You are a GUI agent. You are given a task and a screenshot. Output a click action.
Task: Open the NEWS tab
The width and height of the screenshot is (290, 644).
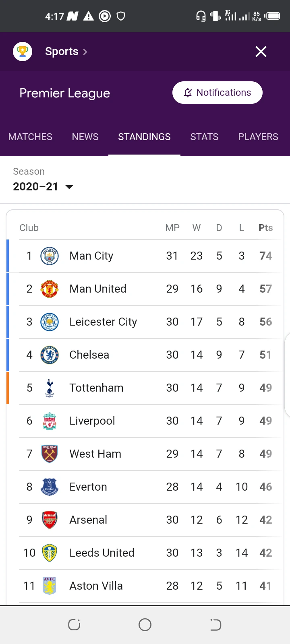point(85,137)
